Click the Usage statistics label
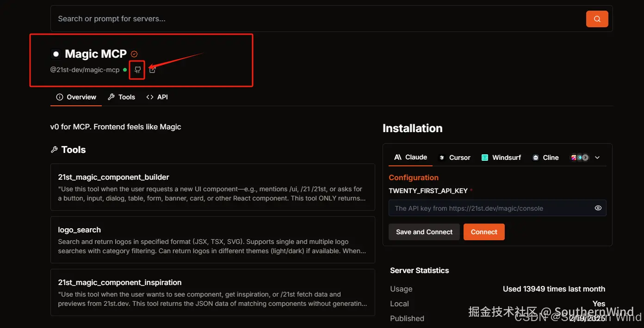The height and width of the screenshot is (328, 644). [401, 289]
